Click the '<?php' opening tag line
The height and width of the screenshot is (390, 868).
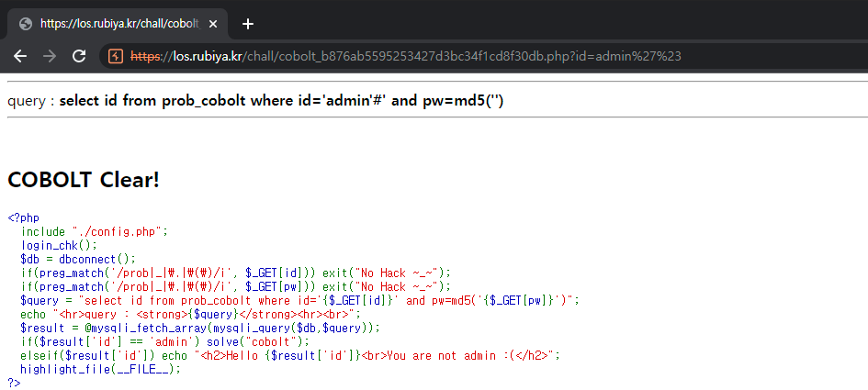pyautogui.click(x=24, y=218)
